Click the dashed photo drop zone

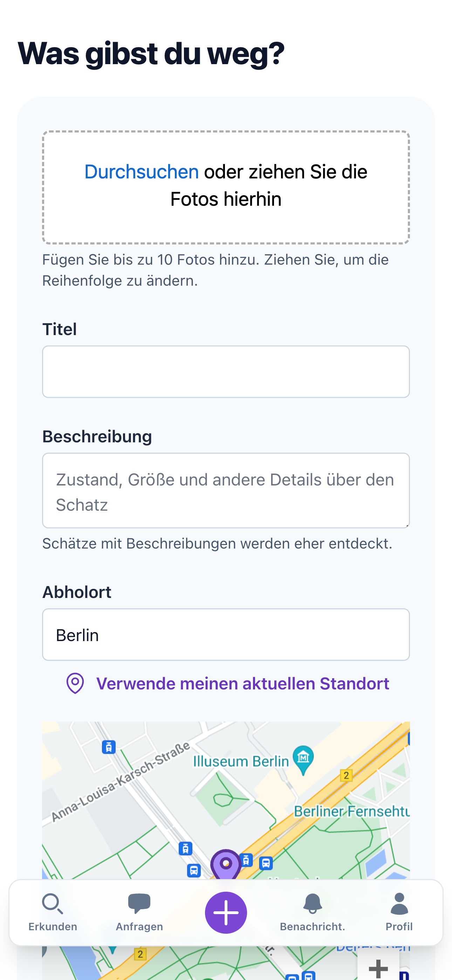[x=226, y=187]
